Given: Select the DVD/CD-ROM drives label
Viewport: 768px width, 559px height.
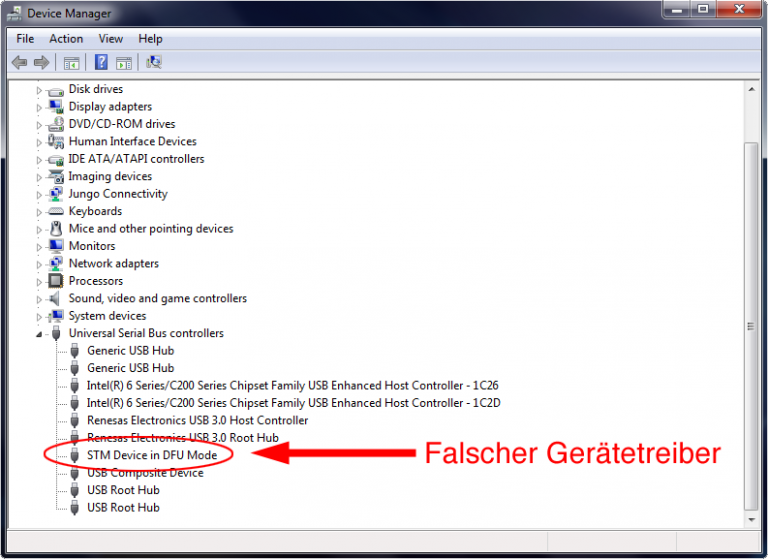Looking at the screenshot, I should (x=122, y=124).
